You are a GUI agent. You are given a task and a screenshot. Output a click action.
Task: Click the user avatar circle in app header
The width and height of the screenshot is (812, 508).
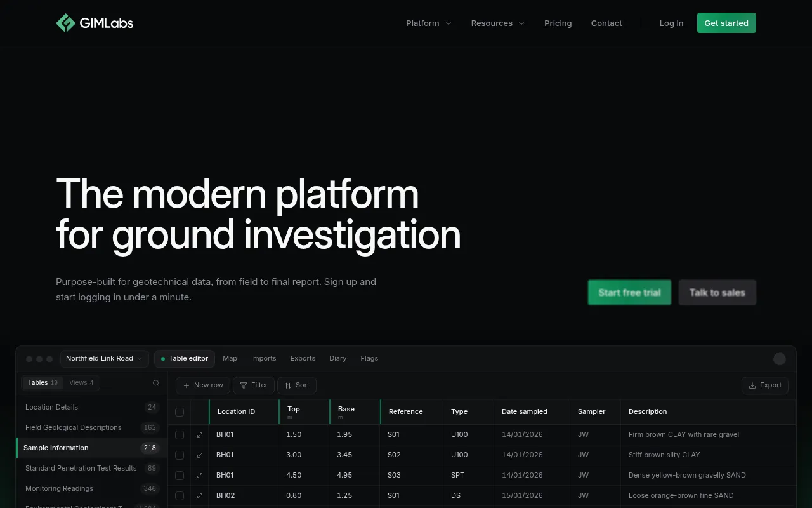780,359
